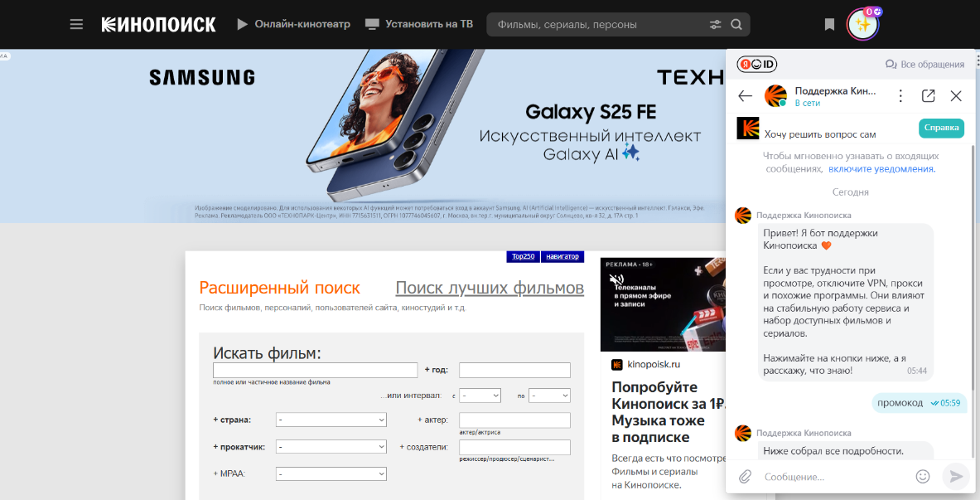Expand the year interval 'с' dropdown
Viewport: 980px width, 500px height.
(480, 396)
